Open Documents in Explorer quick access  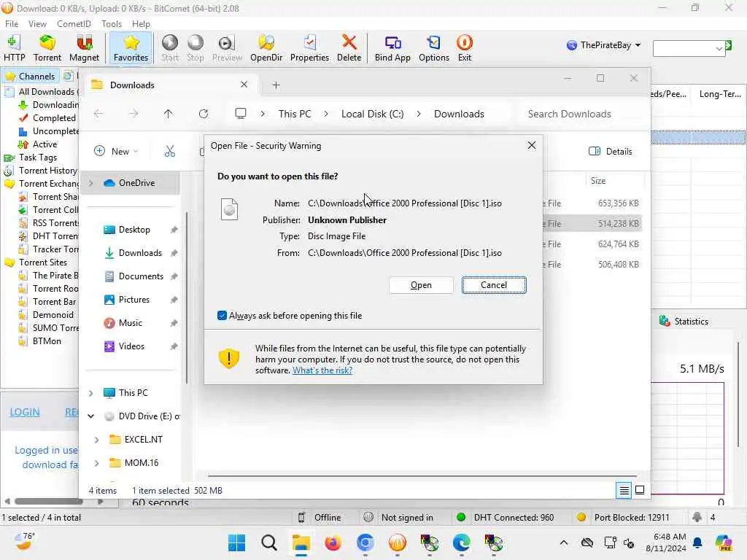pos(141,276)
